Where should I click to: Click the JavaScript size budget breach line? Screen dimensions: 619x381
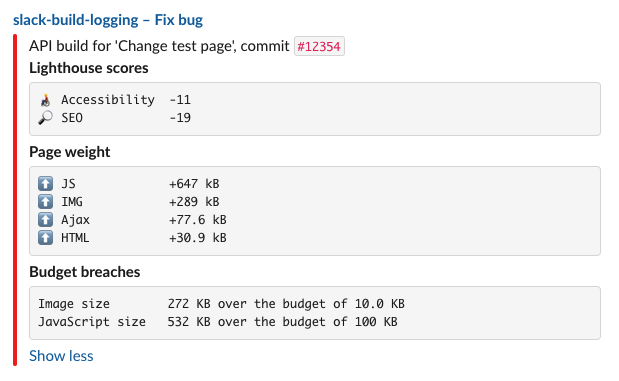[x=218, y=322]
